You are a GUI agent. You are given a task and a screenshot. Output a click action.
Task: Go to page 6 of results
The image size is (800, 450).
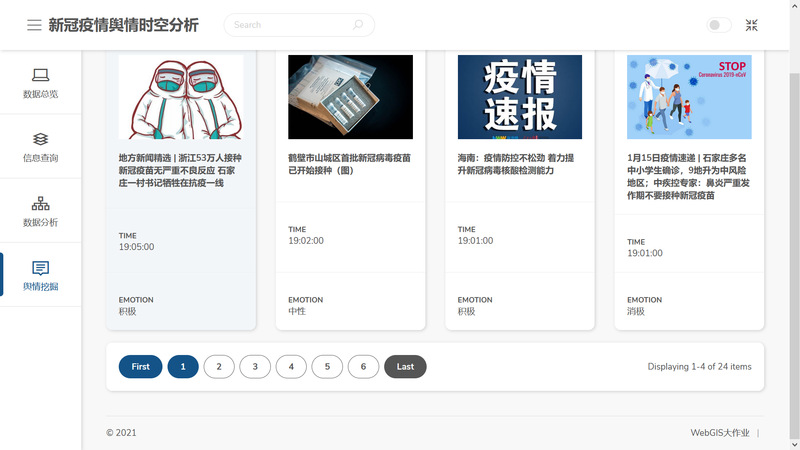click(363, 367)
